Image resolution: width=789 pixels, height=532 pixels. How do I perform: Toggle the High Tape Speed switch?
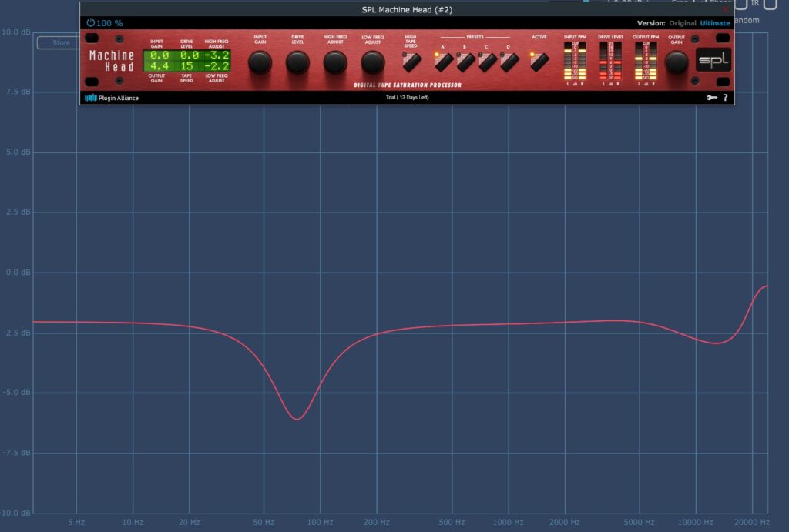pyautogui.click(x=411, y=62)
